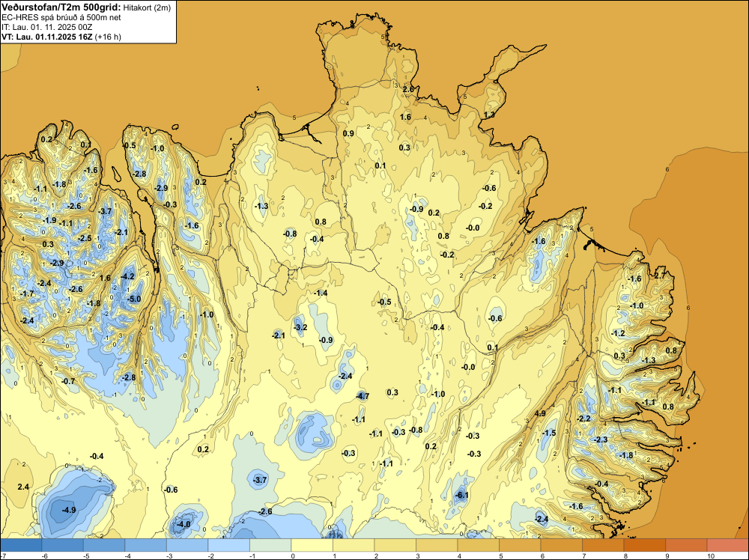Click the legend tick label '-7'
Viewport: 749px width, 560px height.
[4, 556]
